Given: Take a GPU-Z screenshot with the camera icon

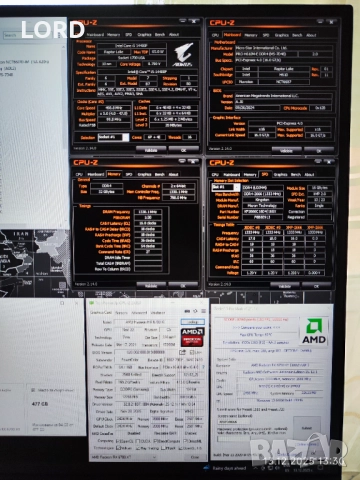Looking at the screenshot, I should (x=187, y=311).
